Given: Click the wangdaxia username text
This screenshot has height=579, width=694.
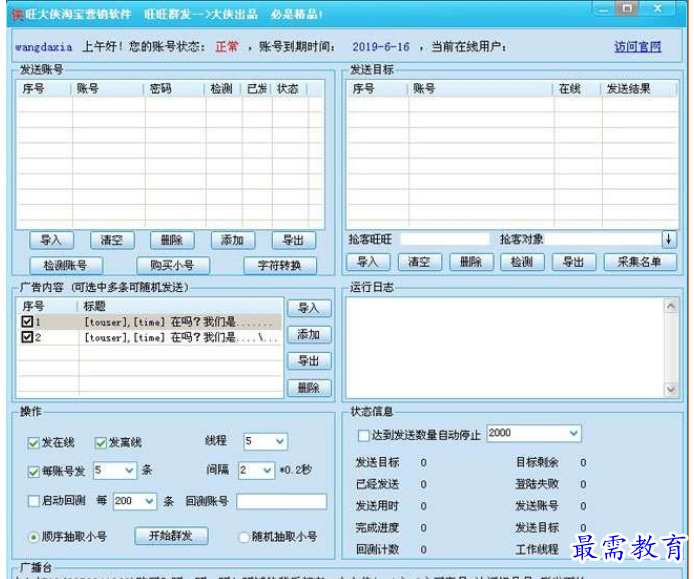Looking at the screenshot, I should (x=43, y=47).
